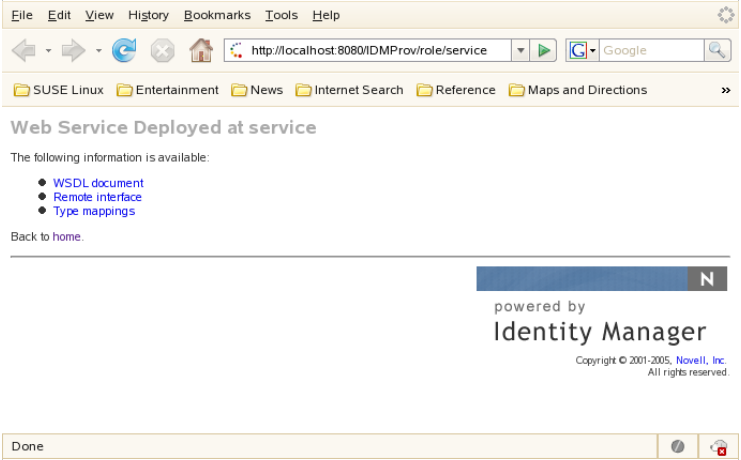Open the search engine selector dropdown
Screen dimensions: 741x460
(593, 50)
